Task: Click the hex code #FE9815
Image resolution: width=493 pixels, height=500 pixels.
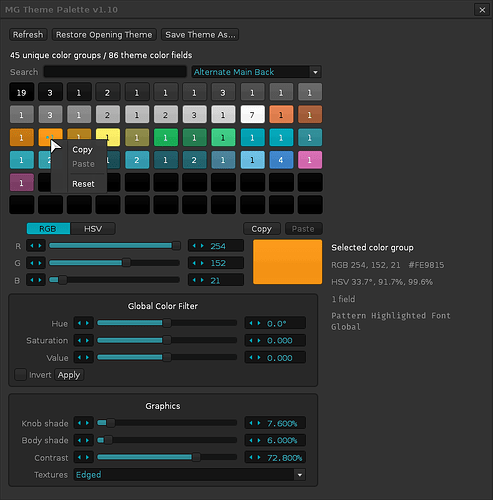Action: point(426,265)
